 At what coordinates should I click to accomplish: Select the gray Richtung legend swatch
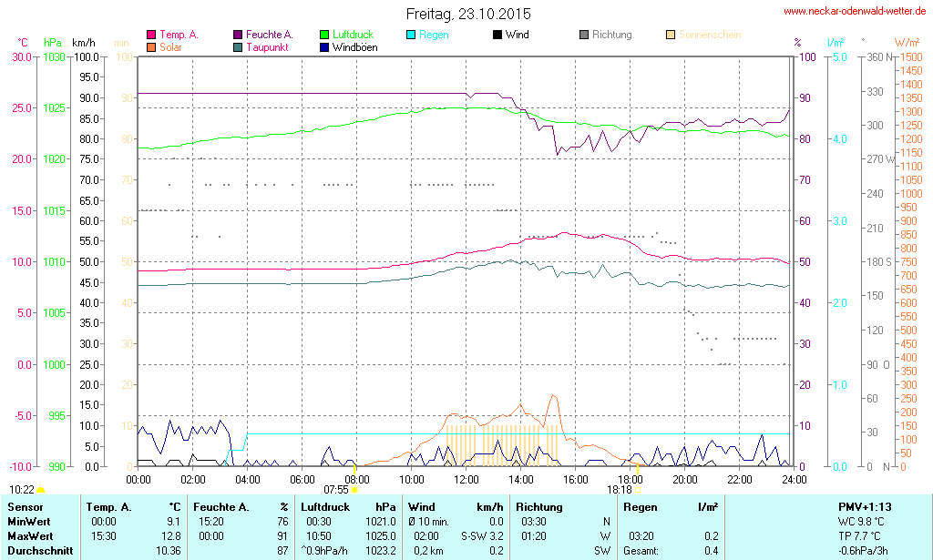(584, 35)
